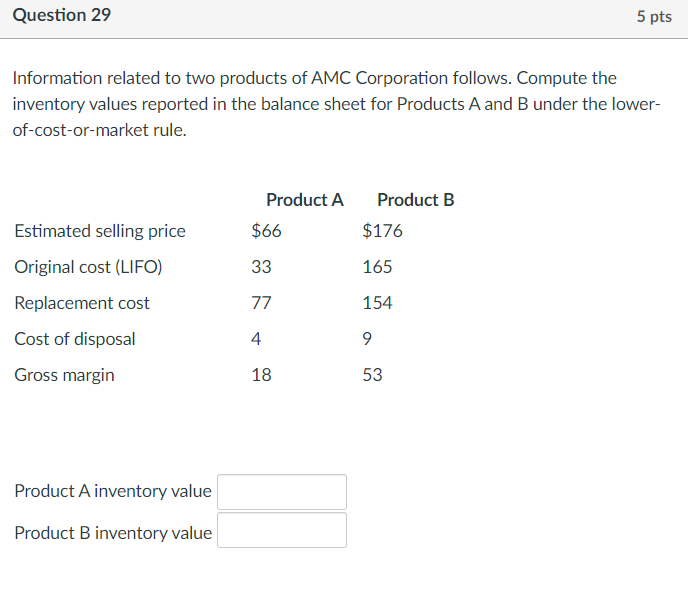The width and height of the screenshot is (688, 592).
Task: Click the 154 replacement cost value
Action: [x=377, y=303]
